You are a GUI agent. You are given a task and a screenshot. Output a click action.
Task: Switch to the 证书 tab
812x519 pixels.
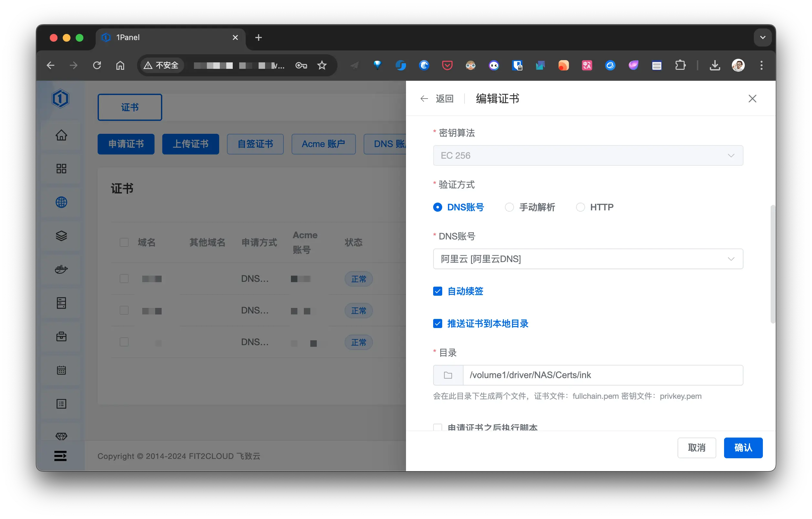pyautogui.click(x=130, y=107)
